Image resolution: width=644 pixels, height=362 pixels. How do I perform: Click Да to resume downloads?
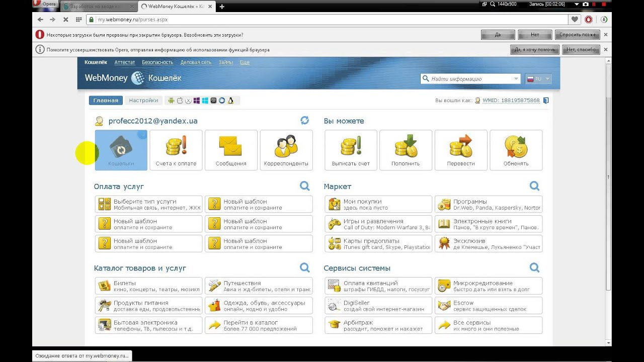498,35
